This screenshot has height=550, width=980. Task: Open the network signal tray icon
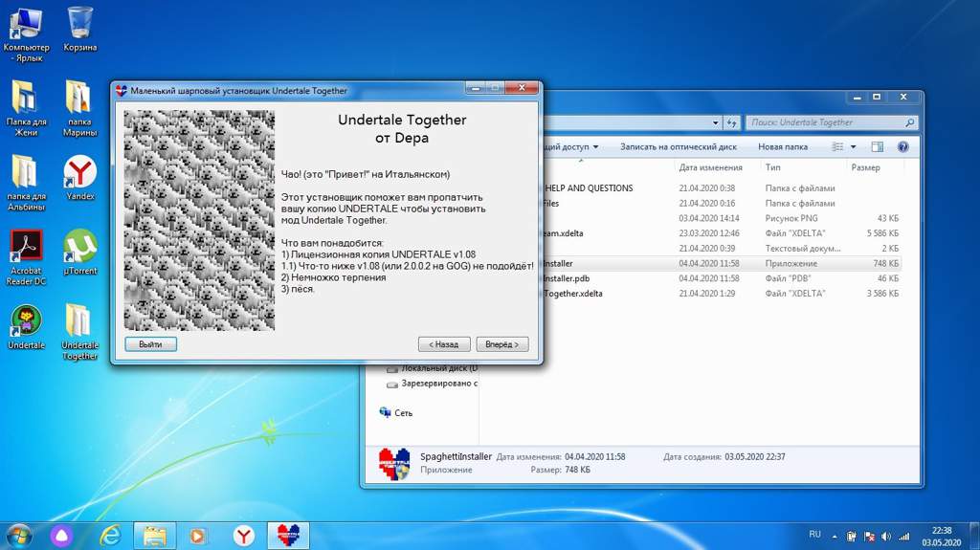pyautogui.click(x=904, y=537)
